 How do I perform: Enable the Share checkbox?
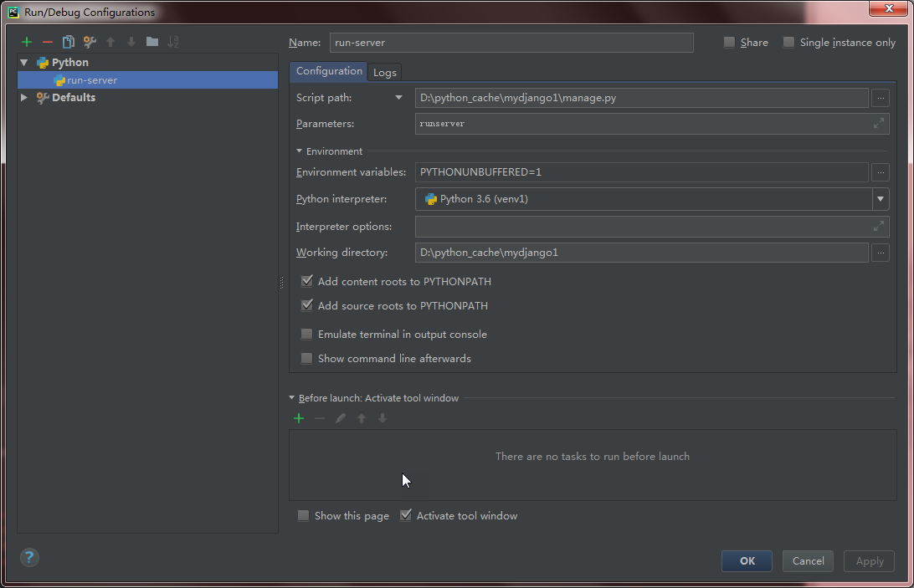point(730,43)
